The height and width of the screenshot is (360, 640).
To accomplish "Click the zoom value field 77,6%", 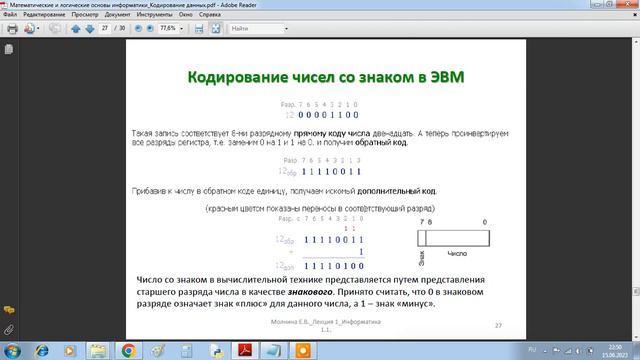I will [x=168, y=29].
